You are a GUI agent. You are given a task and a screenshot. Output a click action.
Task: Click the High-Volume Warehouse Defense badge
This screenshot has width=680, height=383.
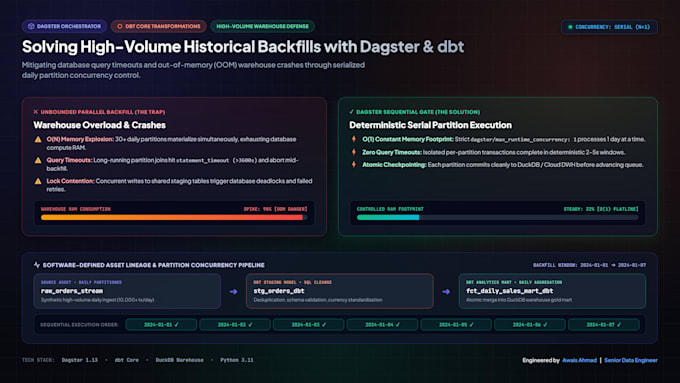click(x=262, y=26)
